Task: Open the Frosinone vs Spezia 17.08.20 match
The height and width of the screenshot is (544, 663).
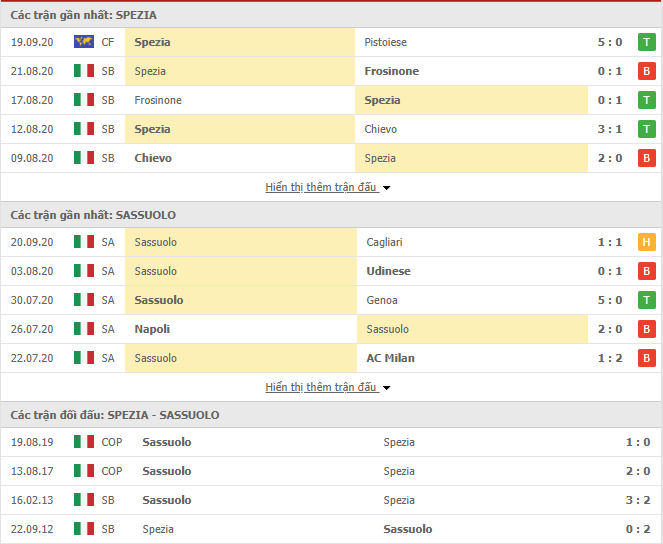Action: tap(331, 100)
